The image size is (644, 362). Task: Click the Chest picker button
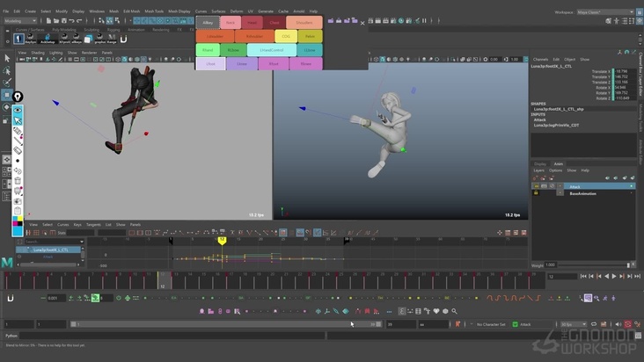tap(276, 24)
